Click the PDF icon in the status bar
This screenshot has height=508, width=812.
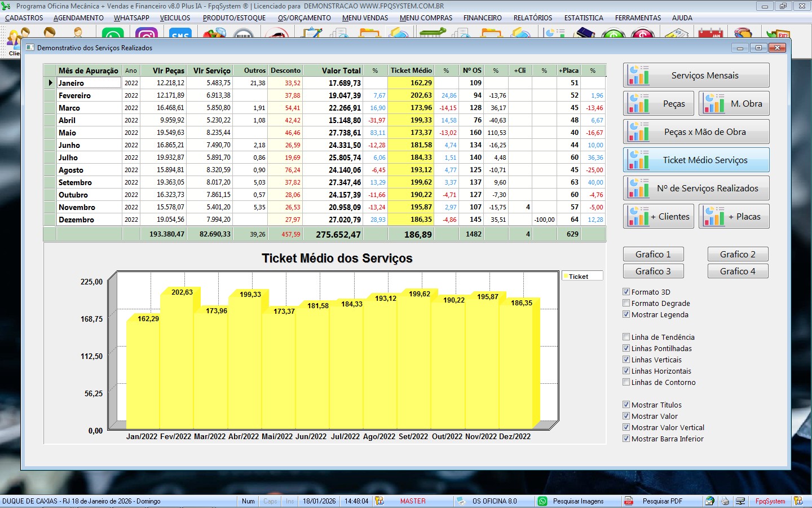point(629,501)
